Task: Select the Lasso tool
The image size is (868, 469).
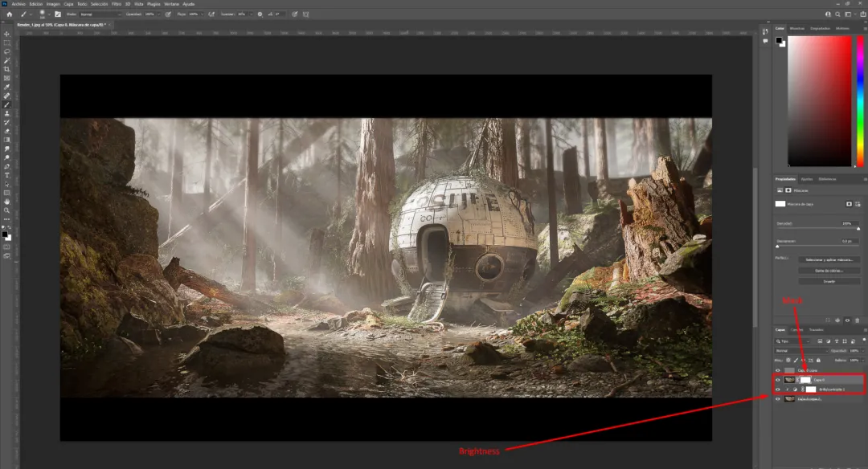Action: 6,51
